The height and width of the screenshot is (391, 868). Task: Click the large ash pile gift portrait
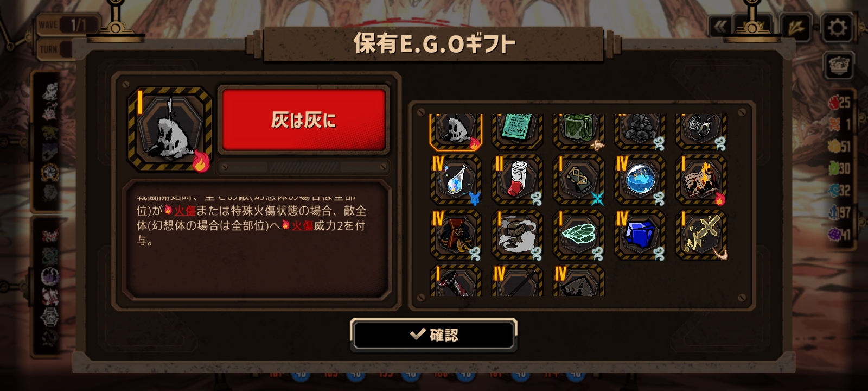(170, 129)
